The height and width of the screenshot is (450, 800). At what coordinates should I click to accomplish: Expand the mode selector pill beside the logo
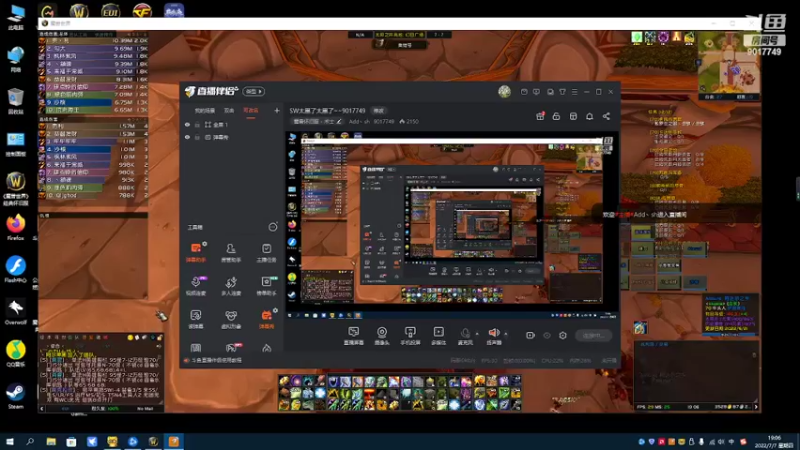pos(254,91)
